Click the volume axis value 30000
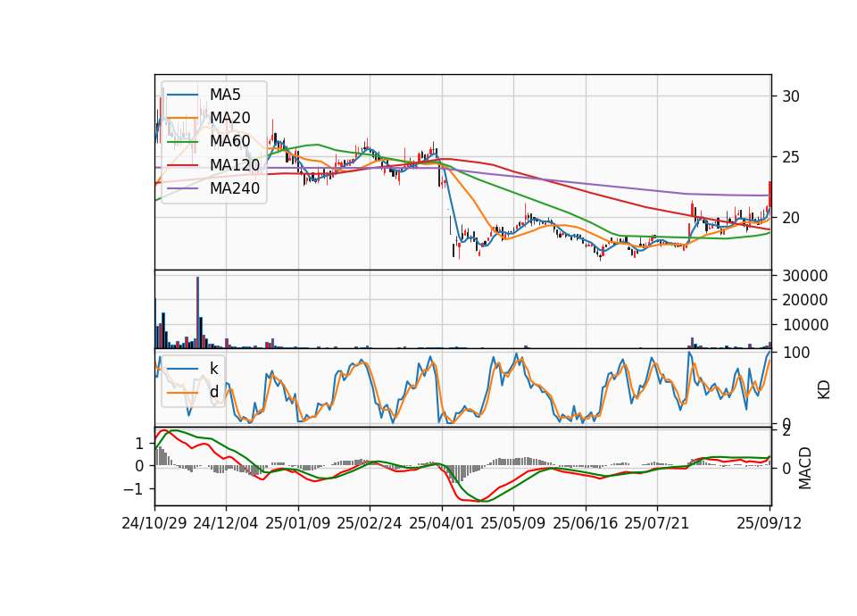 [805, 276]
